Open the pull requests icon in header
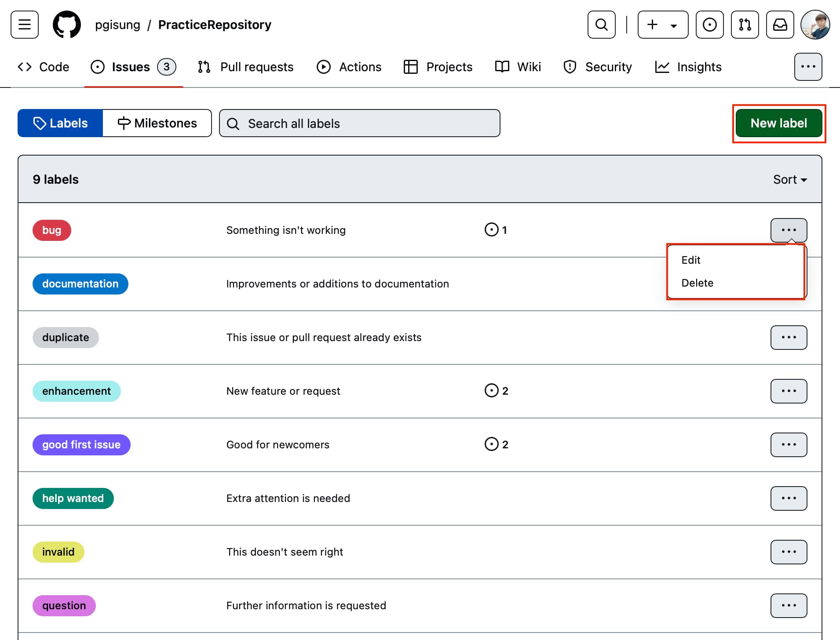Image resolution: width=840 pixels, height=640 pixels. 745,25
